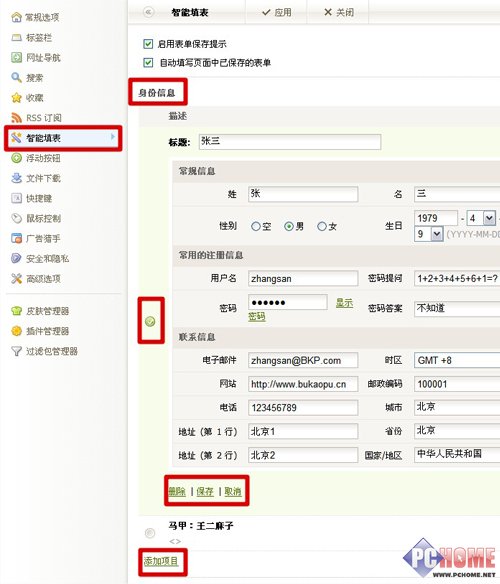This screenshot has width=500, height=584.
Task: Click the 网址导航 sidebar icon
Action: tap(16, 57)
